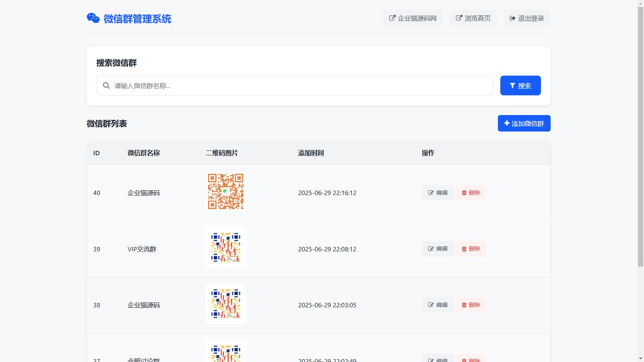This screenshot has width=644, height=362.
Task: Edit the group with ID 40
Action: pyautogui.click(x=438, y=193)
